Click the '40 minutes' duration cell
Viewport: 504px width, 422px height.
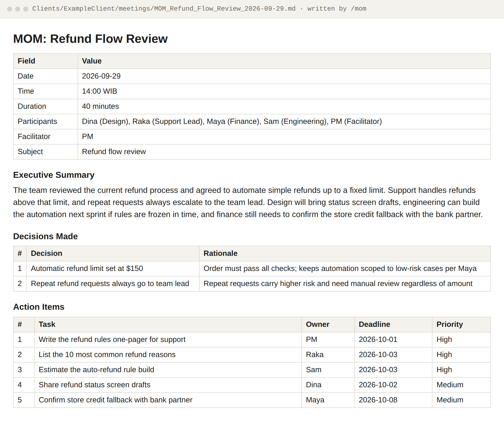pos(284,106)
